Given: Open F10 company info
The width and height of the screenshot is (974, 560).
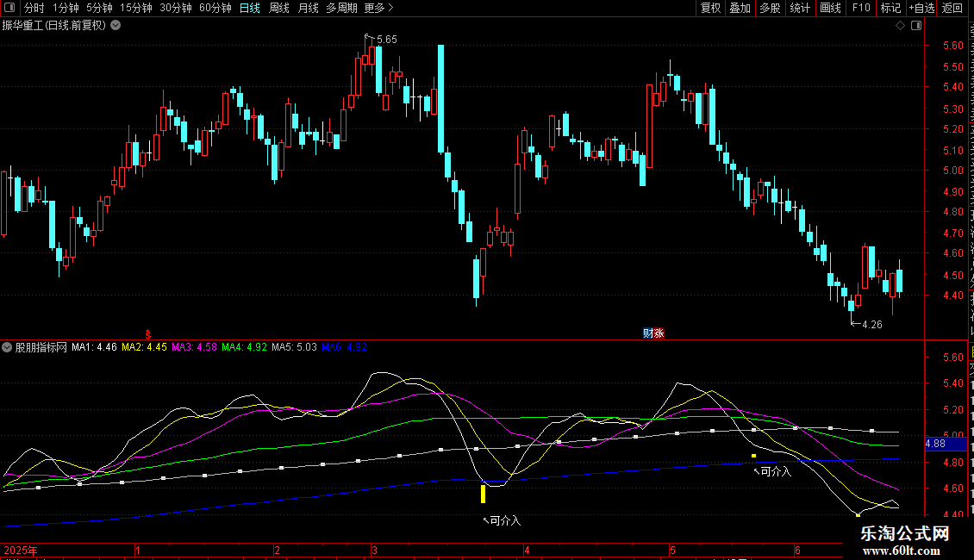Looking at the screenshot, I should coord(861,8).
